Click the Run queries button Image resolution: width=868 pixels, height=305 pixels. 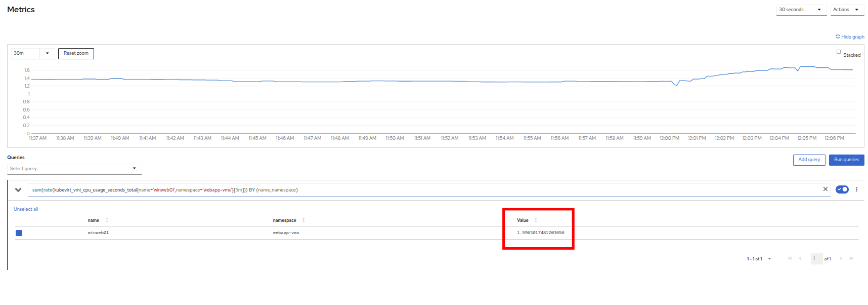coord(846,160)
